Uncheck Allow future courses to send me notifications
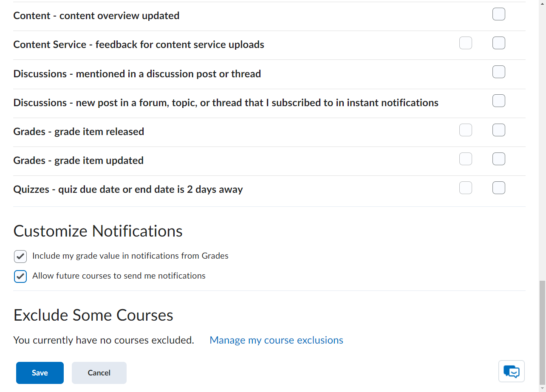546x392 pixels. click(x=20, y=276)
